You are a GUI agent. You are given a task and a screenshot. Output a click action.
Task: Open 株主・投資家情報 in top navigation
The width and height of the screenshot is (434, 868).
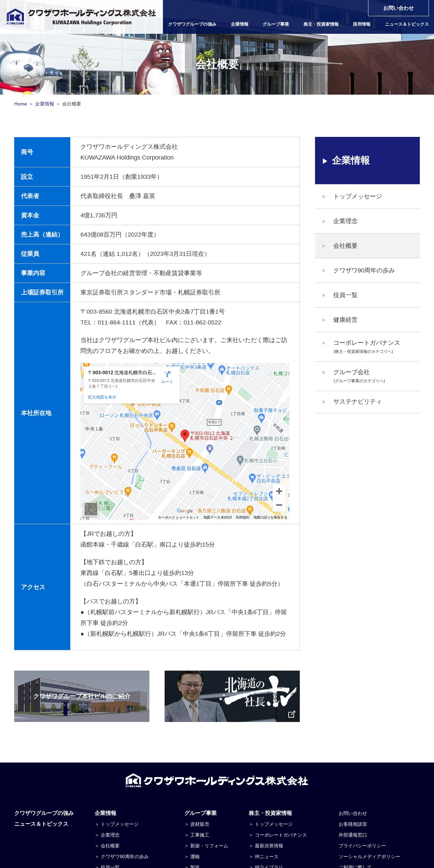321,24
